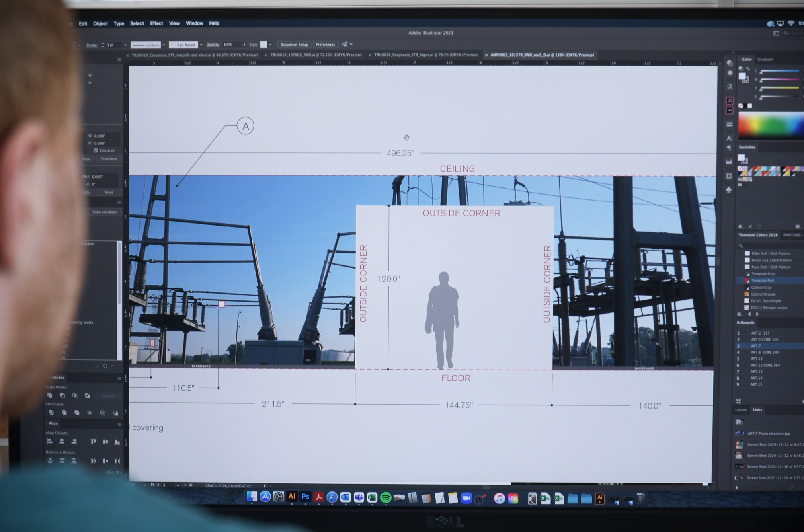Screen dimensions: 804x532
Task: Click the Unite shape mode icon in Pathfinder
Action: (x=50, y=396)
